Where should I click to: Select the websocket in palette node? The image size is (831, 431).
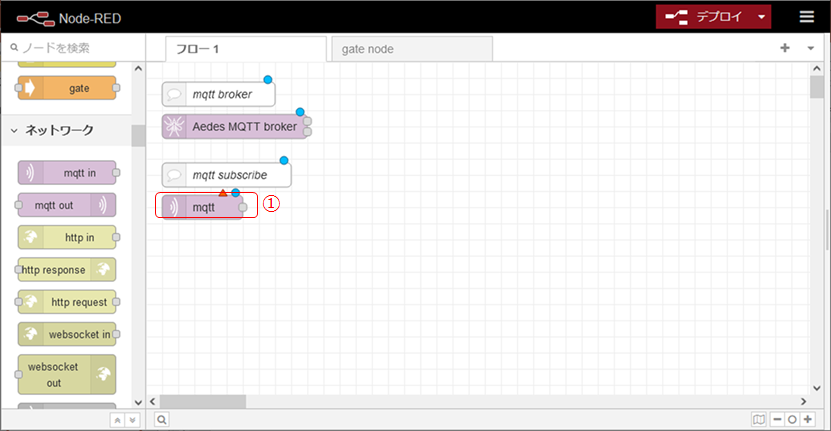[67, 334]
